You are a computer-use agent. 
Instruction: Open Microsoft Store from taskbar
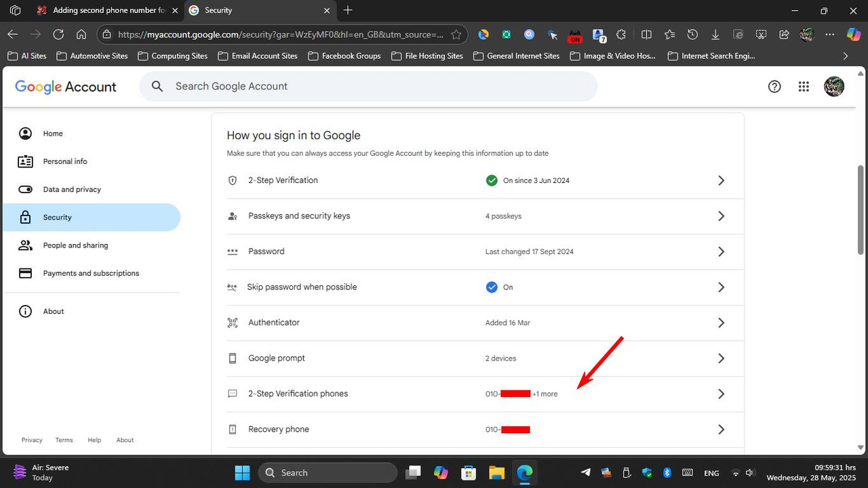pos(468,472)
